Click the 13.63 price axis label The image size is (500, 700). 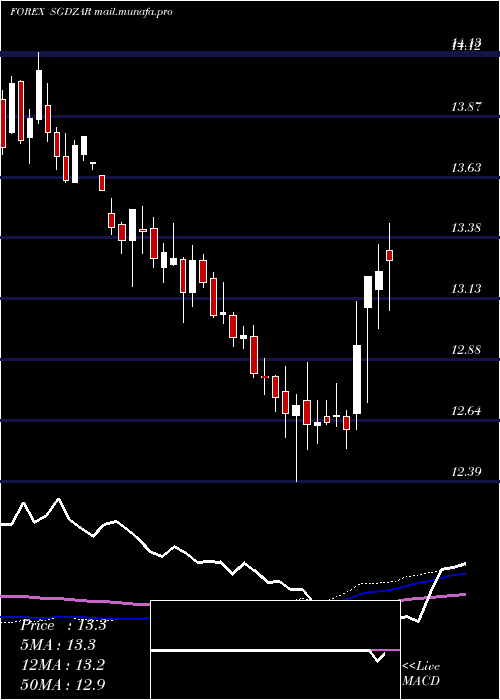coord(467,168)
